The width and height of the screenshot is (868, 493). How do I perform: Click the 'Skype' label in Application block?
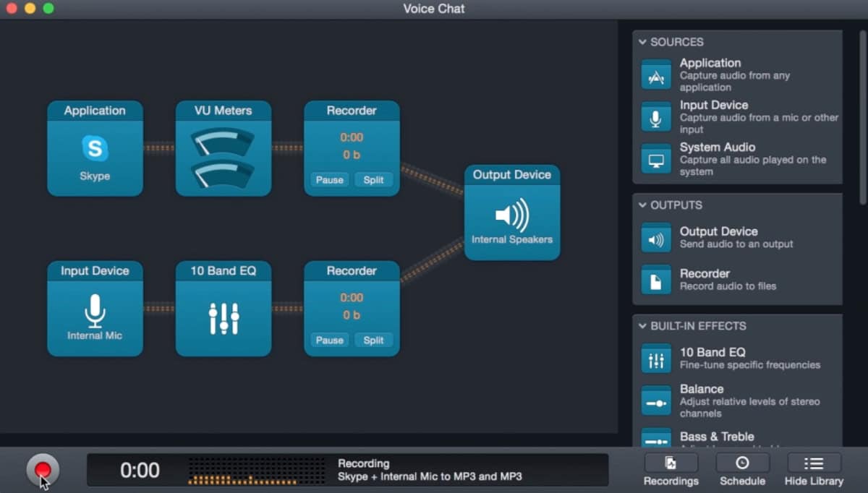pyautogui.click(x=95, y=176)
